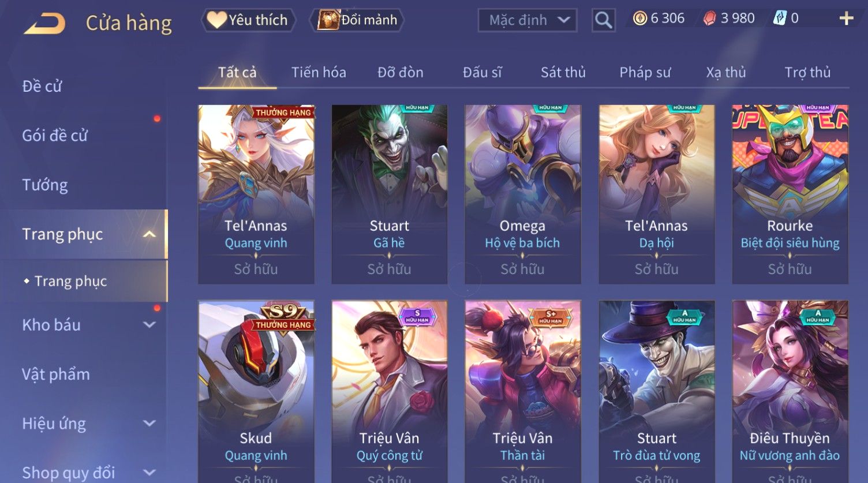Open the Stuart Gã hề skin card
Image resolution: width=868 pixels, height=483 pixels.
coord(389,194)
